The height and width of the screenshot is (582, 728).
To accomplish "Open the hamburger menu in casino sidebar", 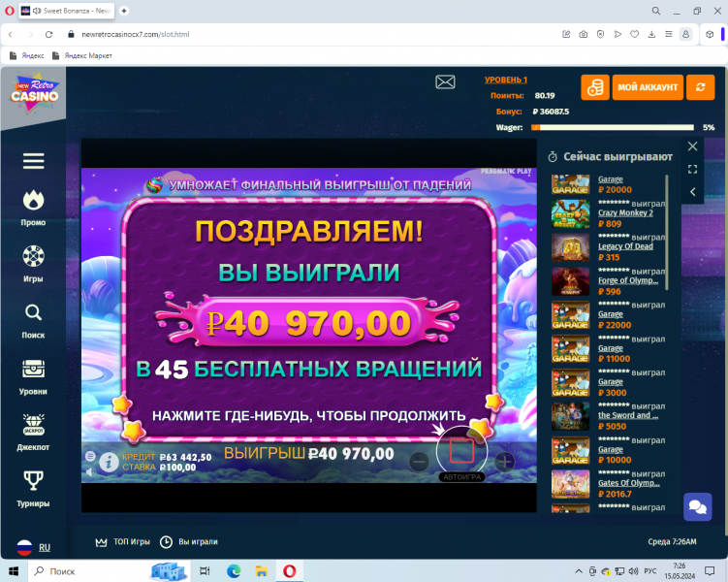I will pos(33,161).
